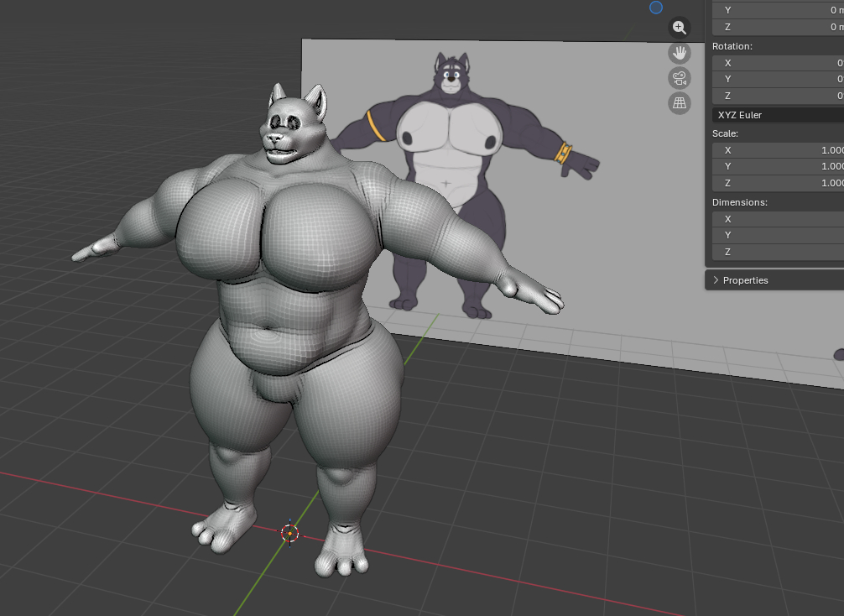The width and height of the screenshot is (844, 616).
Task: Click the Dimensions Y field
Action: click(777, 235)
